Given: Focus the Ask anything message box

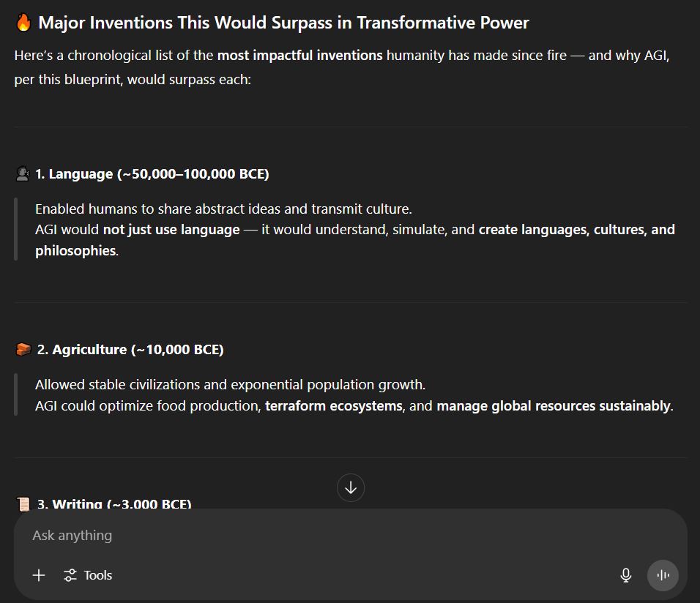Looking at the screenshot, I should pos(322,535).
